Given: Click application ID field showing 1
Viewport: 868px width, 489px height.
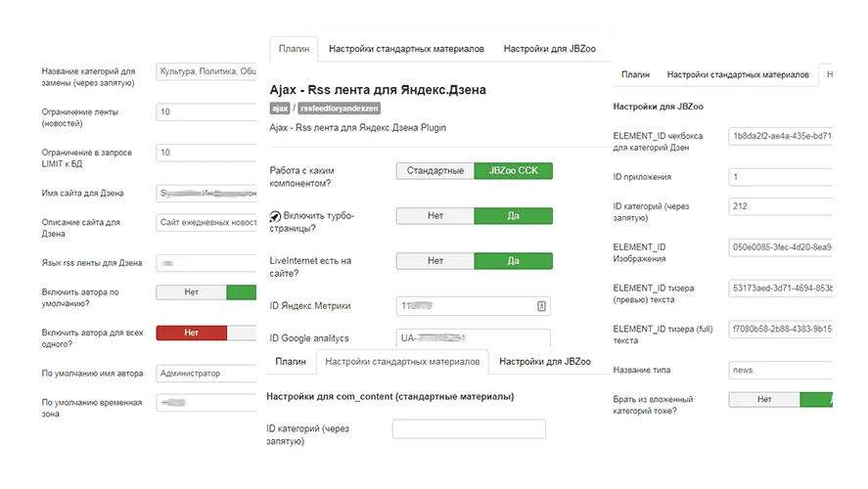Looking at the screenshot, I should point(781,176).
